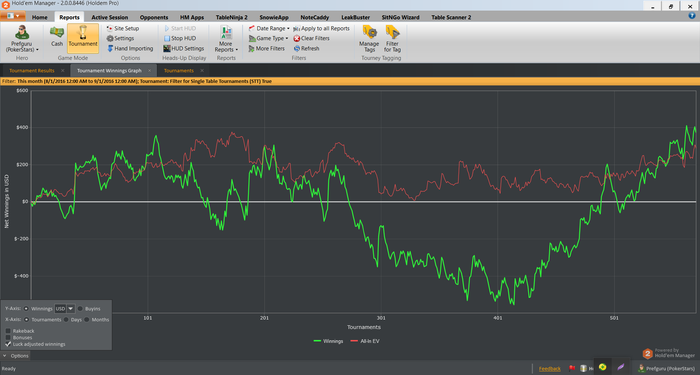This screenshot has height=375, width=700.
Task: Open HUD Settings
Action: click(183, 48)
